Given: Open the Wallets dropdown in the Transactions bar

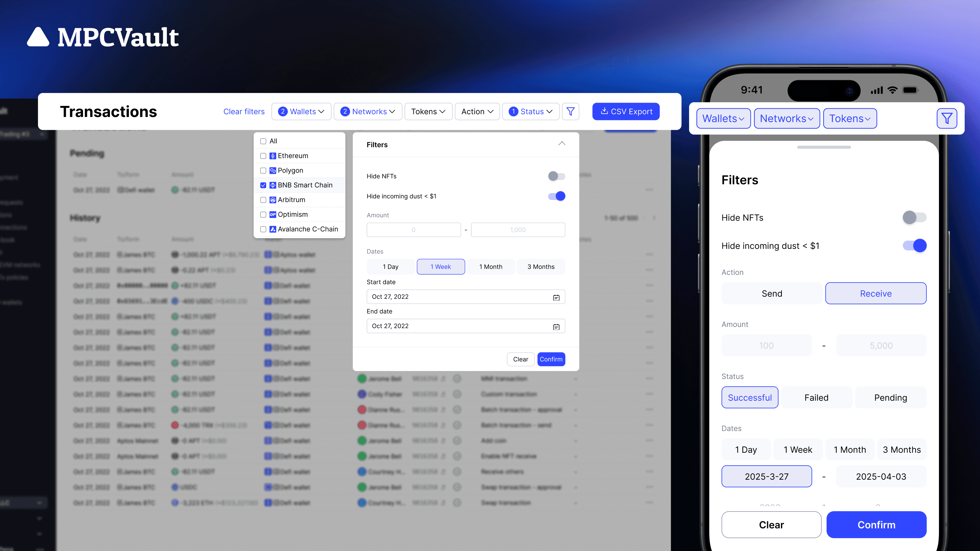Looking at the screenshot, I should [x=301, y=111].
